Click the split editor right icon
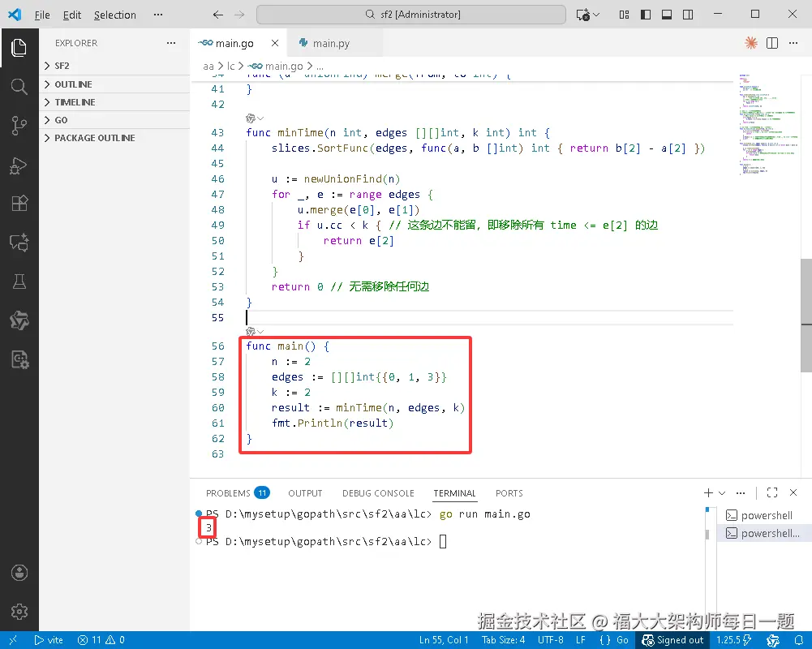 click(771, 43)
